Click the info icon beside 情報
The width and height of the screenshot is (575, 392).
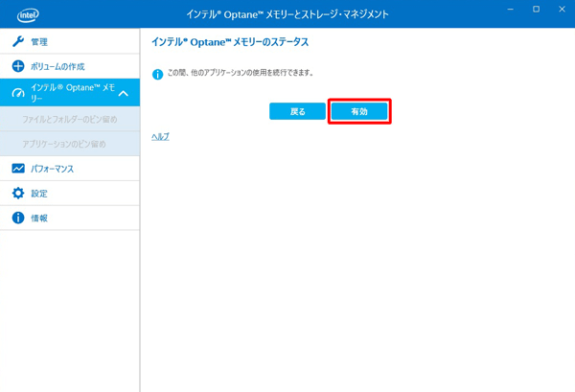(x=18, y=218)
